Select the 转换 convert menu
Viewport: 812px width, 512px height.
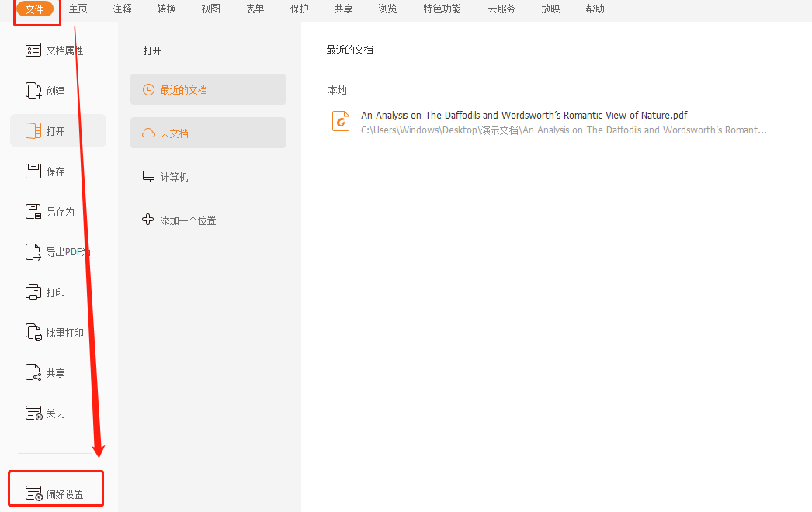[165, 9]
